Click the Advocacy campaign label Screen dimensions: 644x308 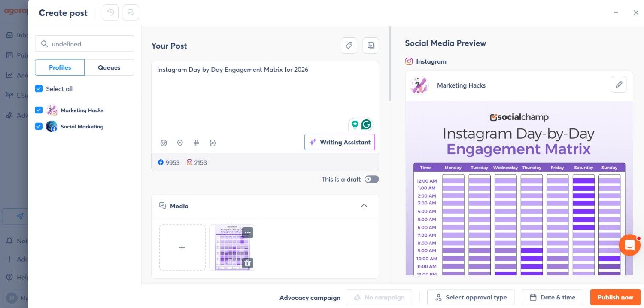coord(310,297)
